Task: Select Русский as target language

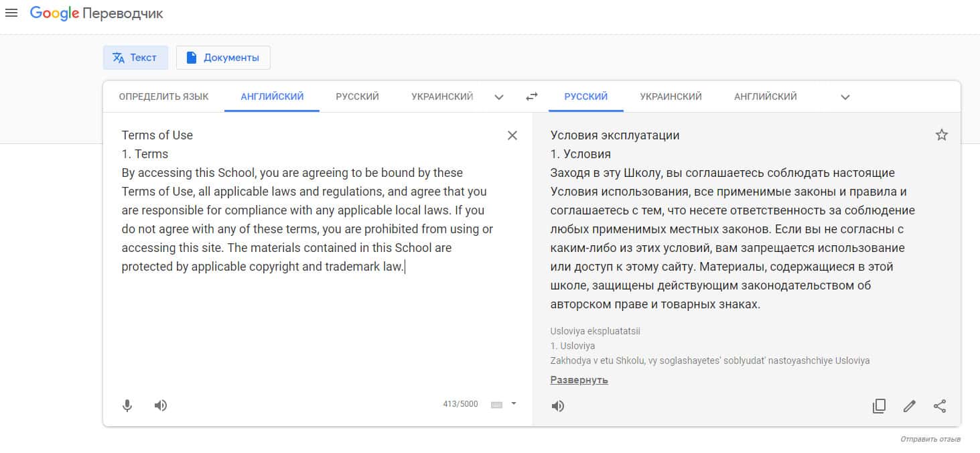Action: tap(585, 96)
